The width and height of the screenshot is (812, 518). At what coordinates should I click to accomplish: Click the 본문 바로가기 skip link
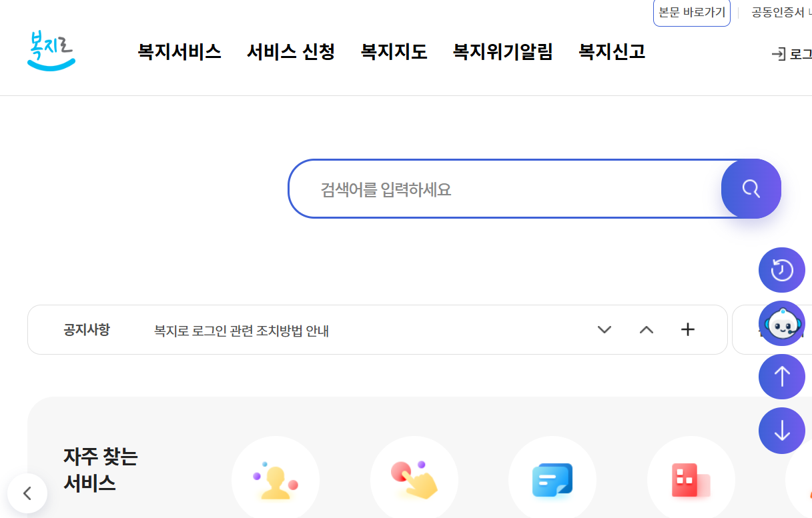[x=692, y=13]
